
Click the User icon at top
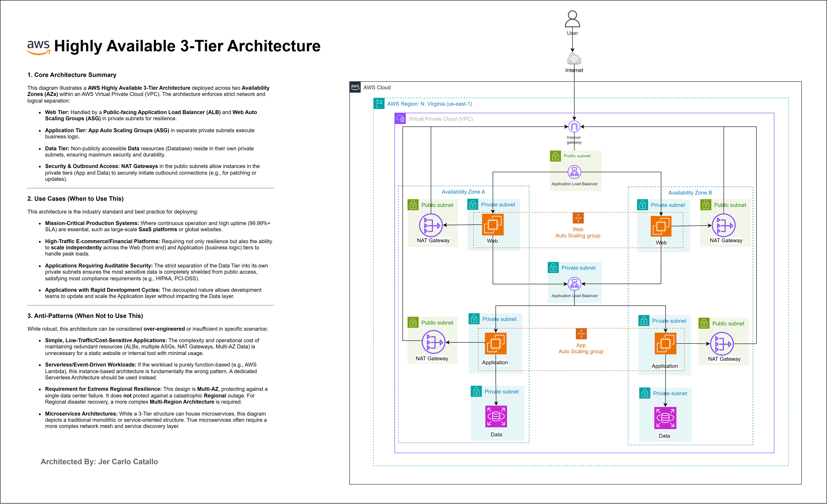[x=572, y=19]
